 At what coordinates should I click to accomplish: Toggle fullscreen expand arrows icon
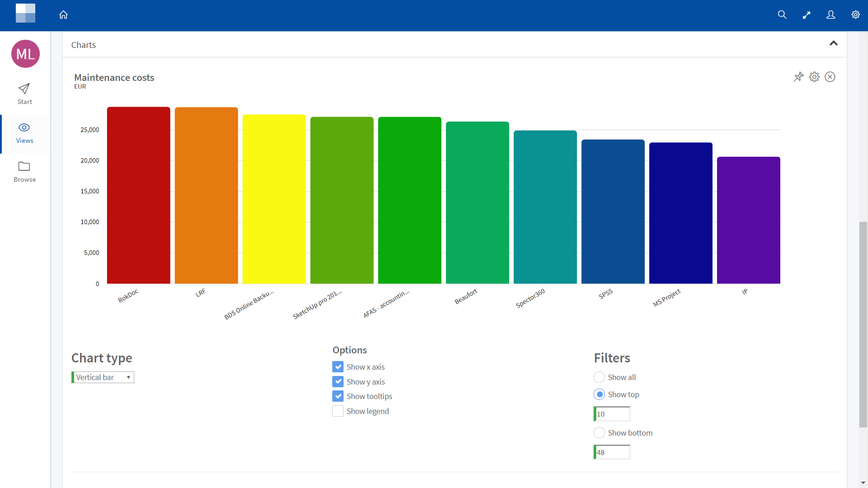click(807, 15)
